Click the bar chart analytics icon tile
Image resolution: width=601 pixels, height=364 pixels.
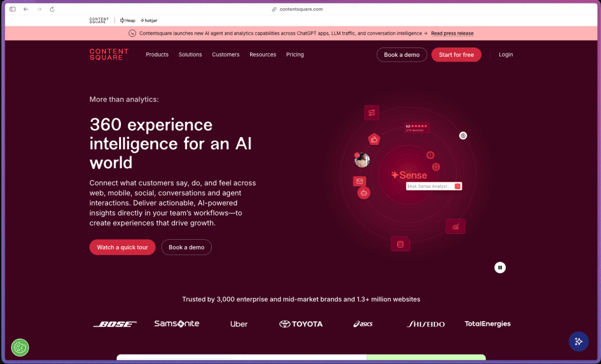click(x=455, y=227)
